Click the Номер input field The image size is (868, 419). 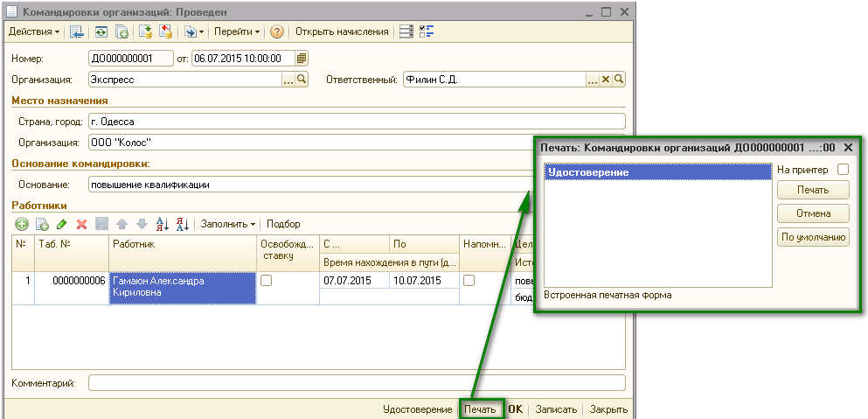click(x=131, y=59)
